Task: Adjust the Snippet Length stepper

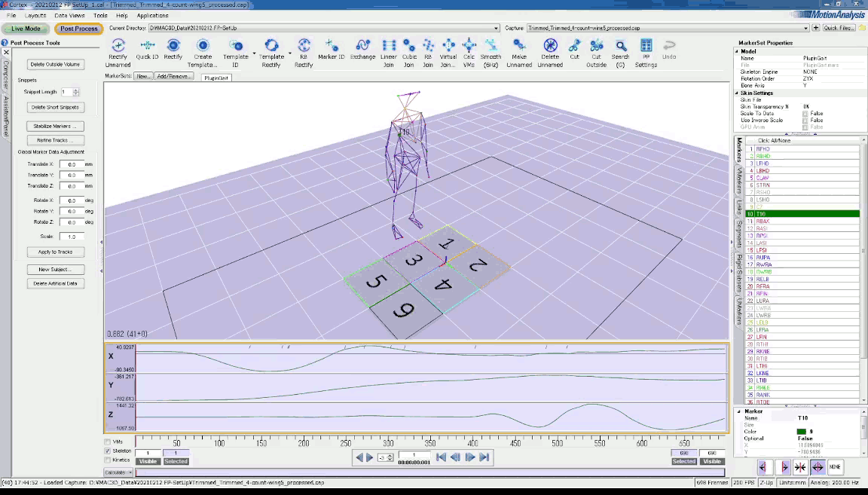Action: (76, 92)
